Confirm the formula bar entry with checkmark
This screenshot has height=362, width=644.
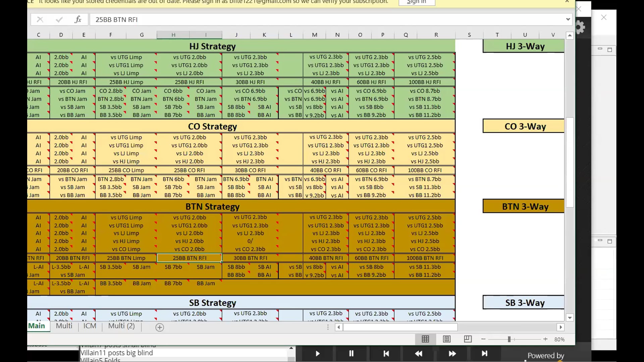click(x=59, y=19)
